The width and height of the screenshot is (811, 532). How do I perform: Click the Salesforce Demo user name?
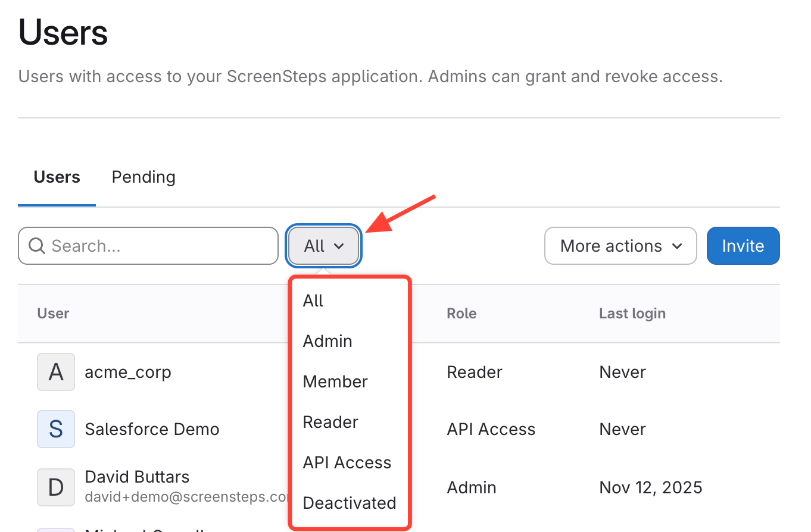tap(152, 430)
